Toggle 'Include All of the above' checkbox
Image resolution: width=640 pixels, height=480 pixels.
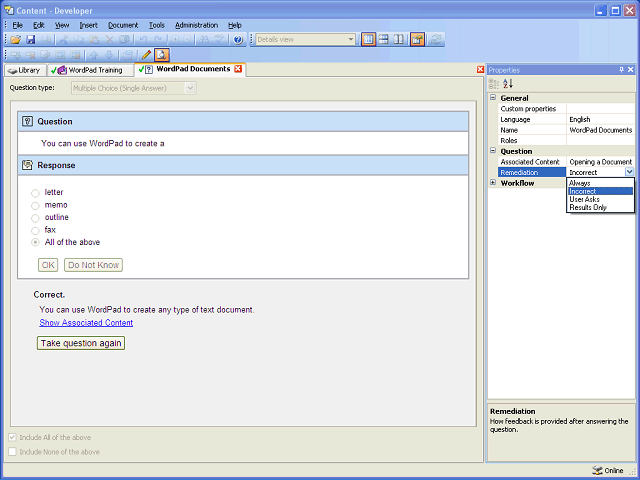(x=12, y=438)
